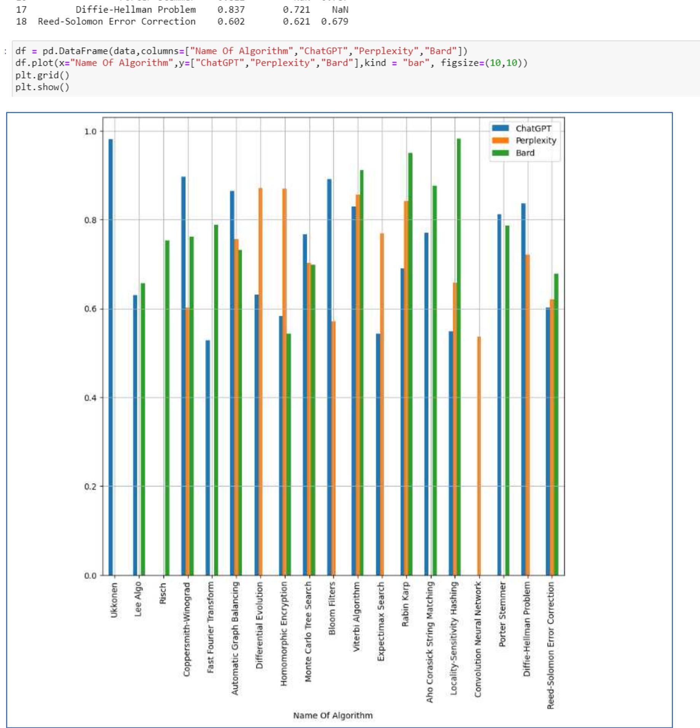Click the 'Differential Evolution' axis label

(x=260, y=626)
